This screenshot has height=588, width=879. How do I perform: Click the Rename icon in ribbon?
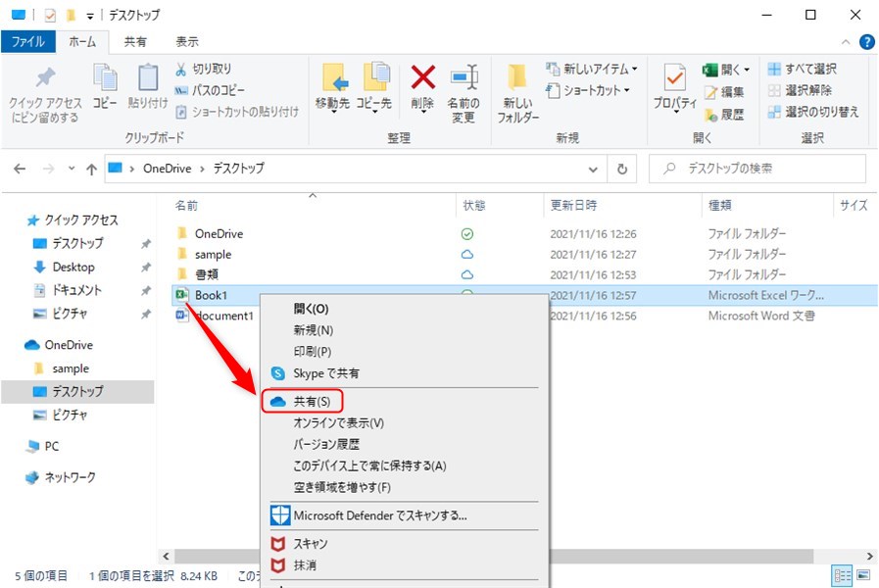point(464,77)
